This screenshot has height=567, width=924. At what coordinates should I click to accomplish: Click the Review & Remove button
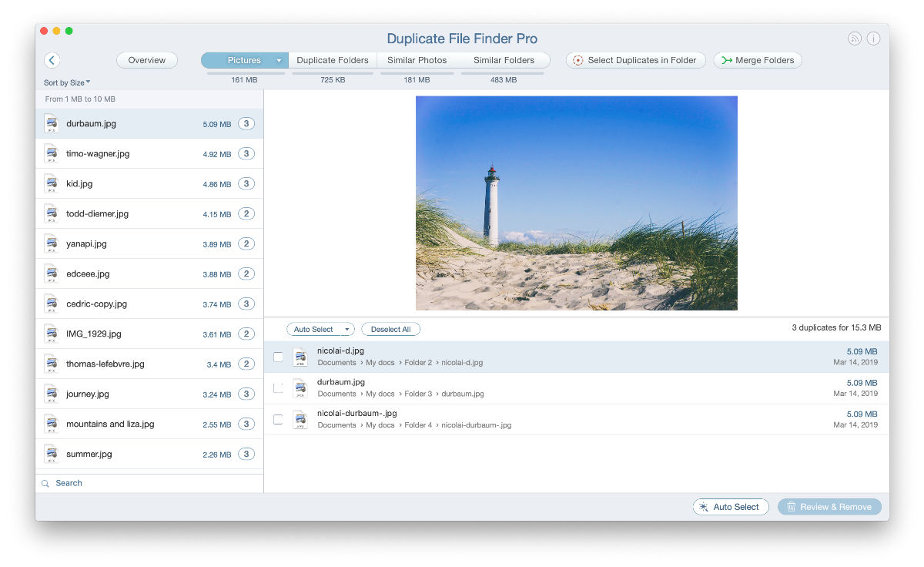click(829, 507)
